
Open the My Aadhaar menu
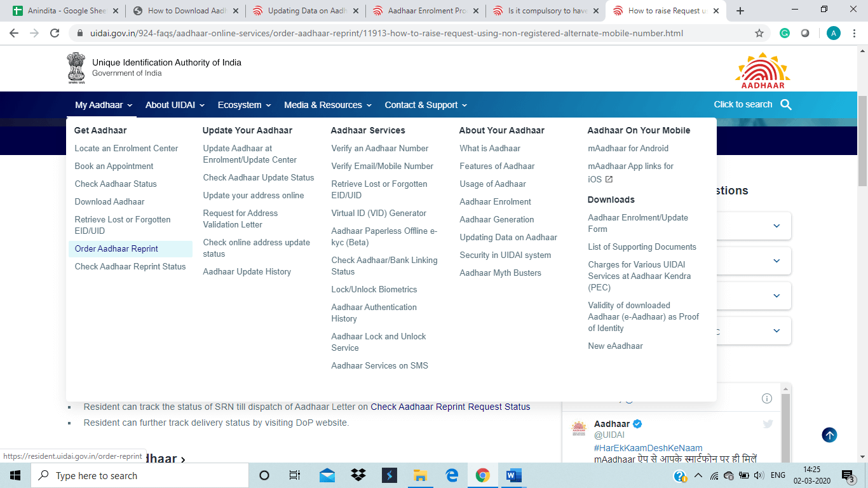tap(104, 105)
